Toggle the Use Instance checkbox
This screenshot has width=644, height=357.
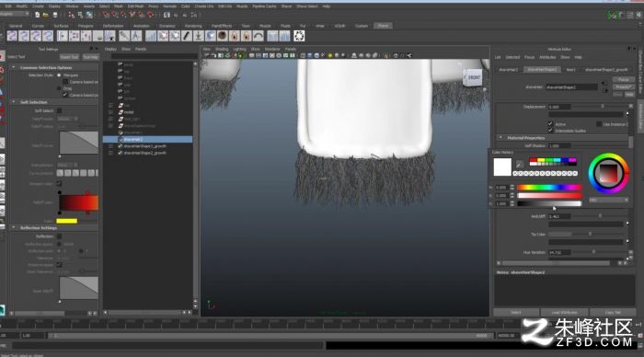[x=599, y=124]
